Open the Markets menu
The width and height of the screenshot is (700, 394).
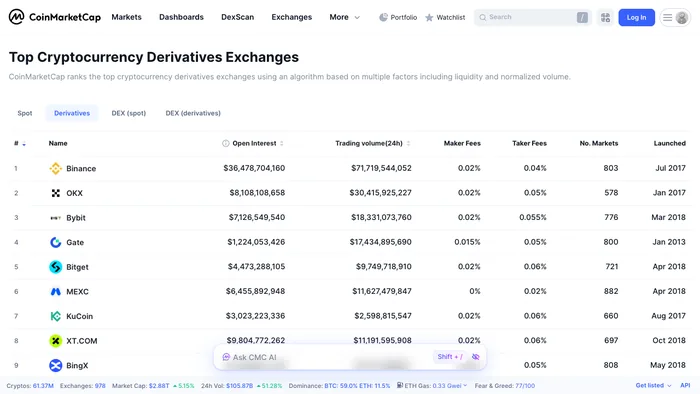[x=126, y=17]
